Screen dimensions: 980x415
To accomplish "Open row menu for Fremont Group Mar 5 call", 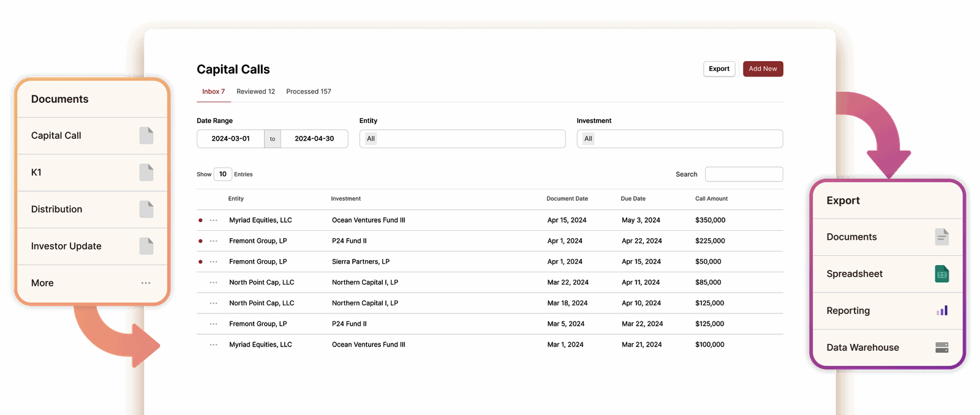I will (x=213, y=324).
